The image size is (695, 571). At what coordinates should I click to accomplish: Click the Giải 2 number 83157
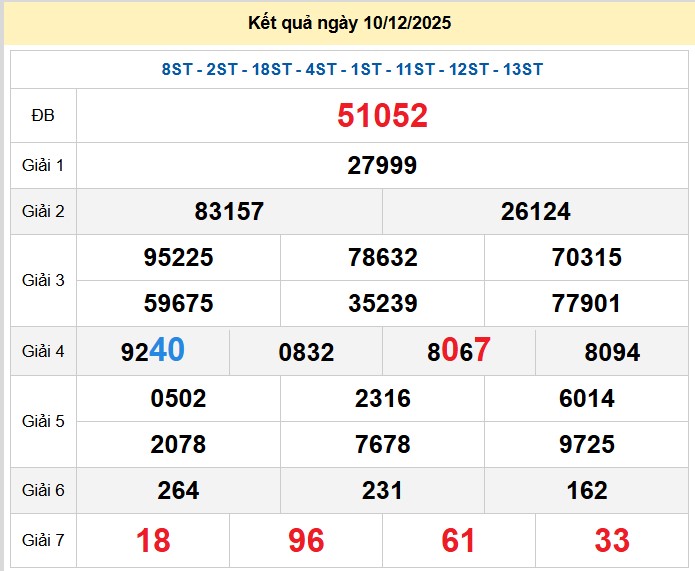point(229,212)
